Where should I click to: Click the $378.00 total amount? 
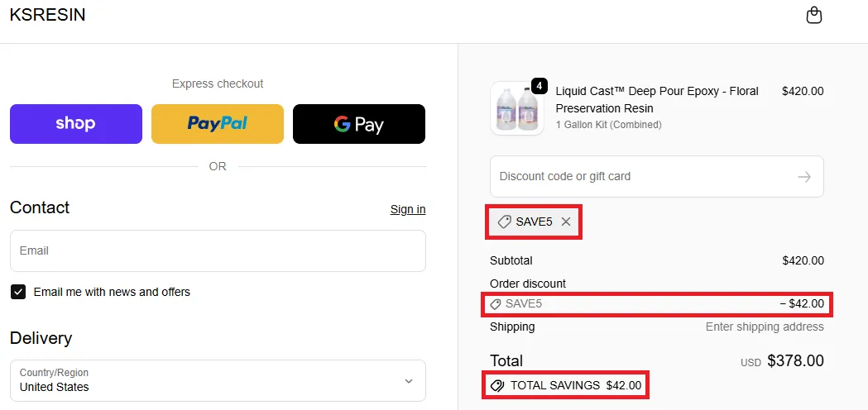tap(795, 361)
